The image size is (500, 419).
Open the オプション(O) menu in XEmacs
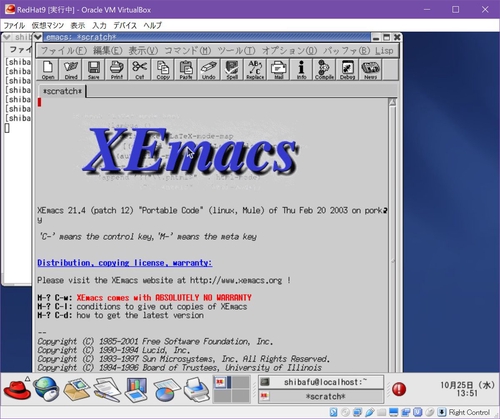pyautogui.click(x=289, y=51)
